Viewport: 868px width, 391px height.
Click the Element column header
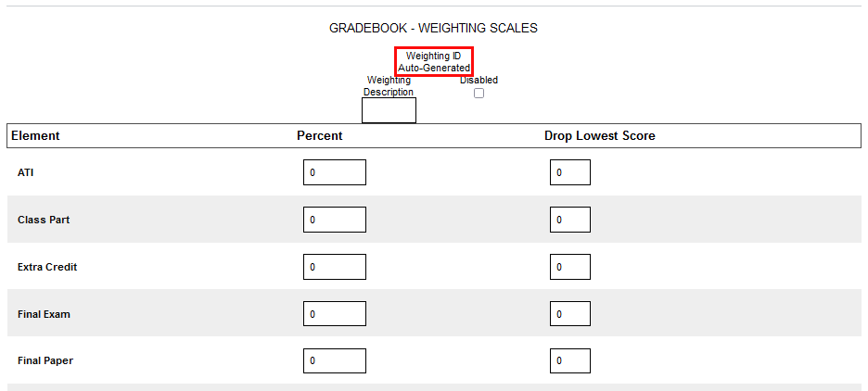tap(35, 136)
